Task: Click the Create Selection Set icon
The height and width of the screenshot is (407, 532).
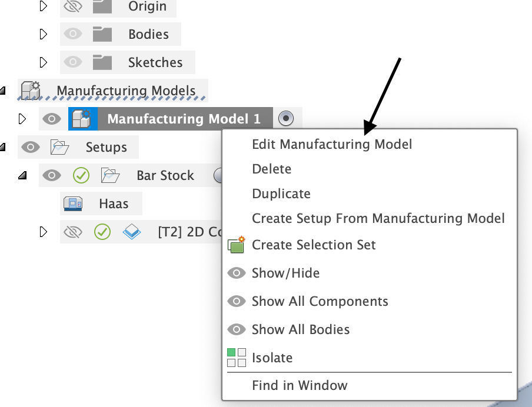Action: (236, 245)
